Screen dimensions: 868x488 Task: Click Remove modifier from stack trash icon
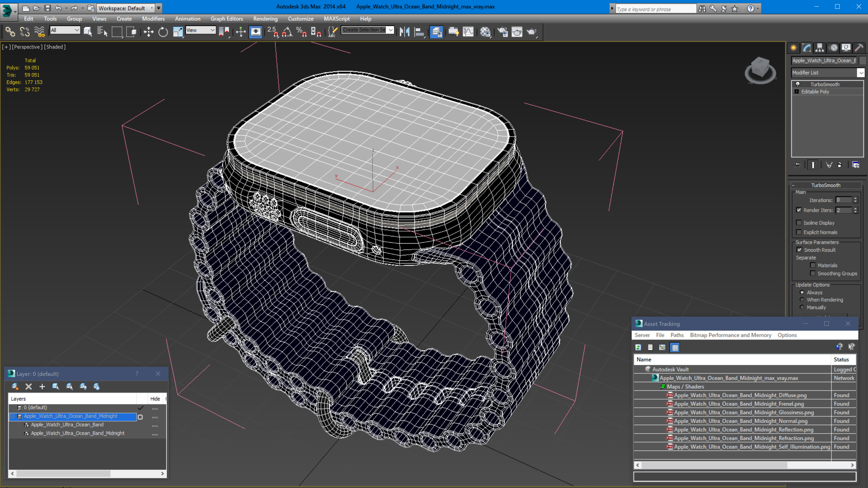[x=840, y=165]
